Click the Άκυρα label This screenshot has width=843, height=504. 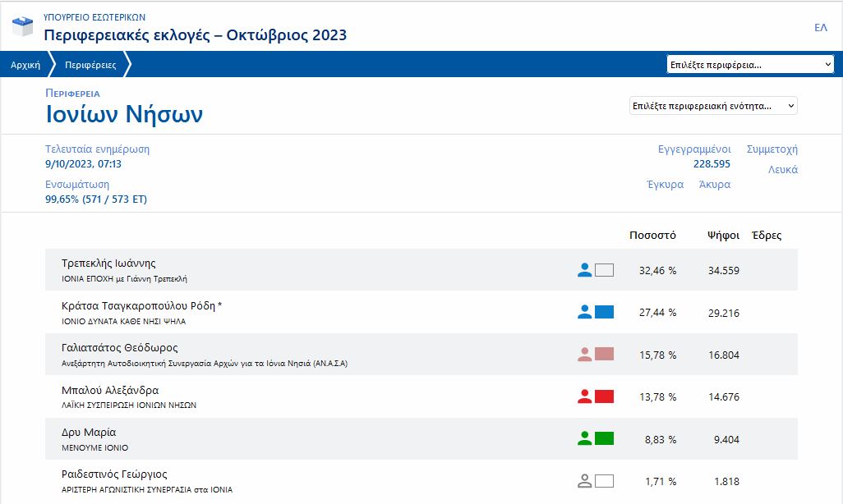(714, 185)
